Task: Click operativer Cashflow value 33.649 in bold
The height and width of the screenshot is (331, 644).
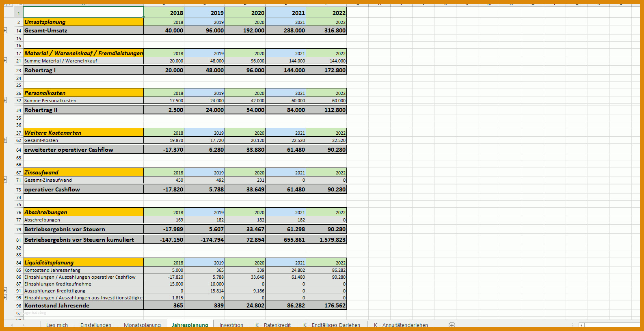Action: [245, 189]
